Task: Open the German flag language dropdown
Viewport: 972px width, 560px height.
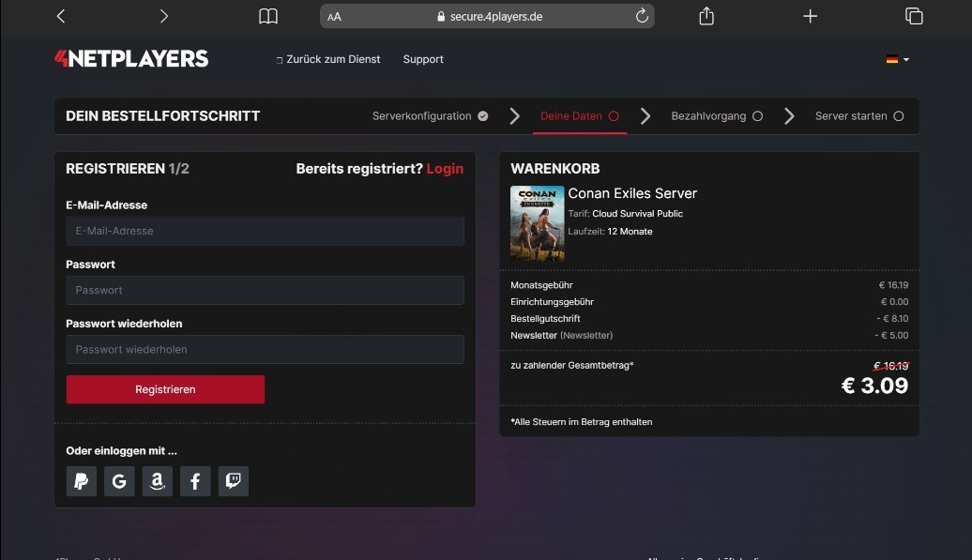Action: [897, 59]
